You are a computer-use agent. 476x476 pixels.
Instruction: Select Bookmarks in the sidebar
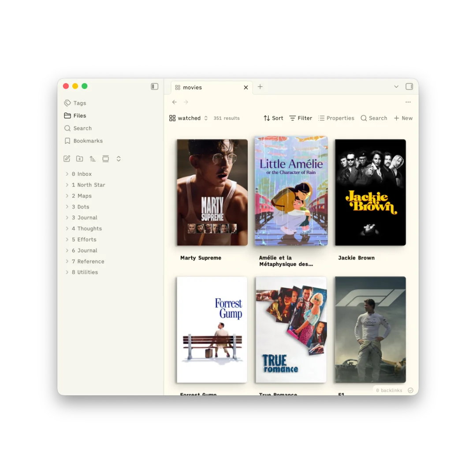click(x=88, y=141)
